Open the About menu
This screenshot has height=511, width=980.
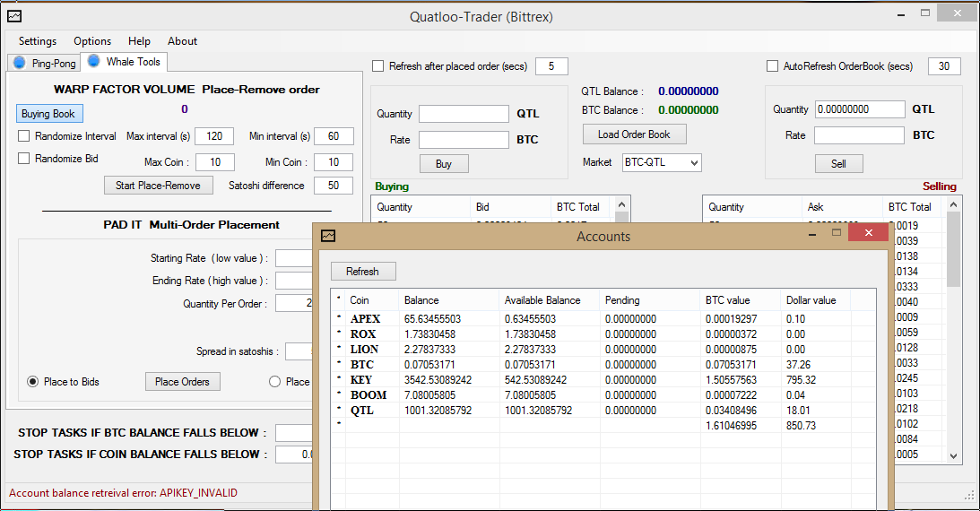(183, 41)
